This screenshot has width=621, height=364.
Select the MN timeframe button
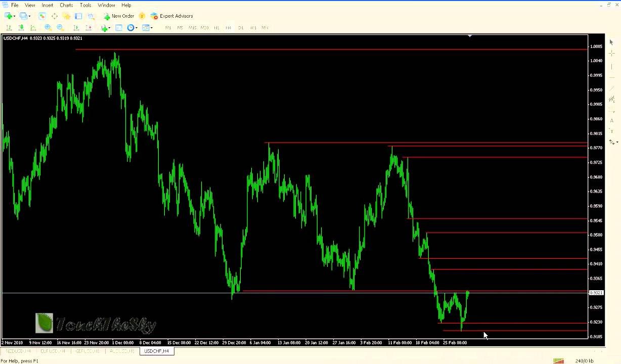[x=265, y=28]
